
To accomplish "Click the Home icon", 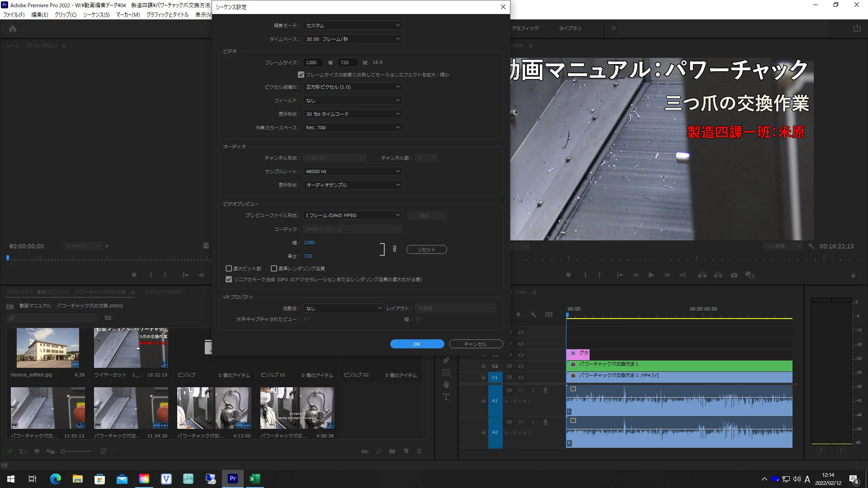I will pos(13,29).
